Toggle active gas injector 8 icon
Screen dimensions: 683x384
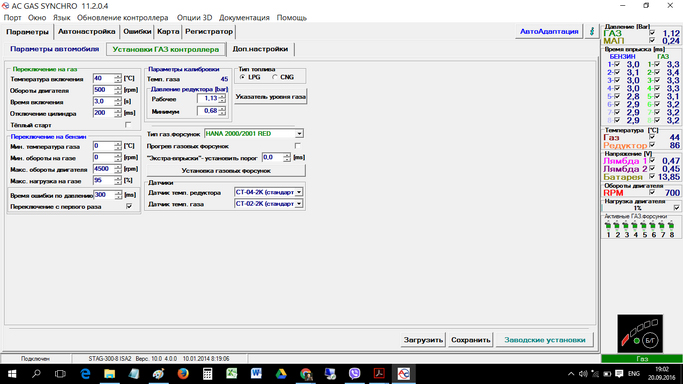[672, 226]
